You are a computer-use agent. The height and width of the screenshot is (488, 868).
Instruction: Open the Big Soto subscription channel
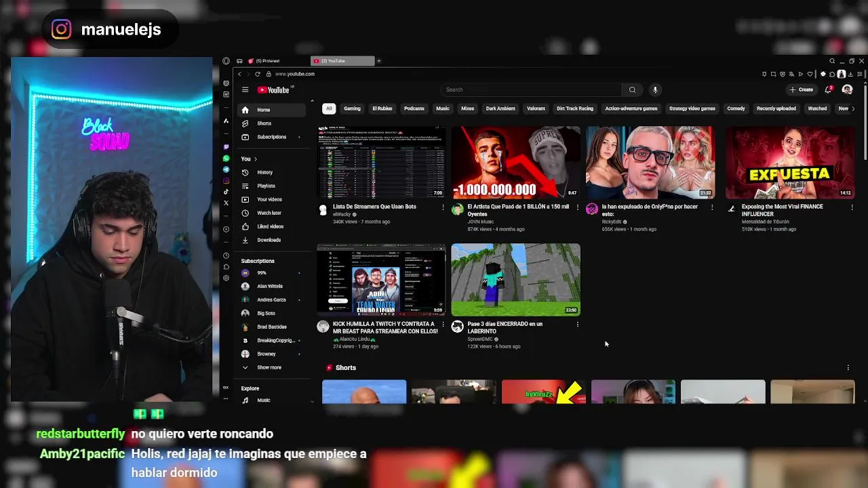click(272, 313)
